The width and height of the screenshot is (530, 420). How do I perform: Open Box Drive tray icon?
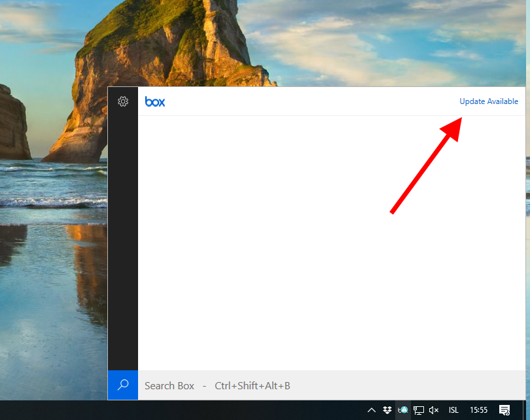point(403,410)
